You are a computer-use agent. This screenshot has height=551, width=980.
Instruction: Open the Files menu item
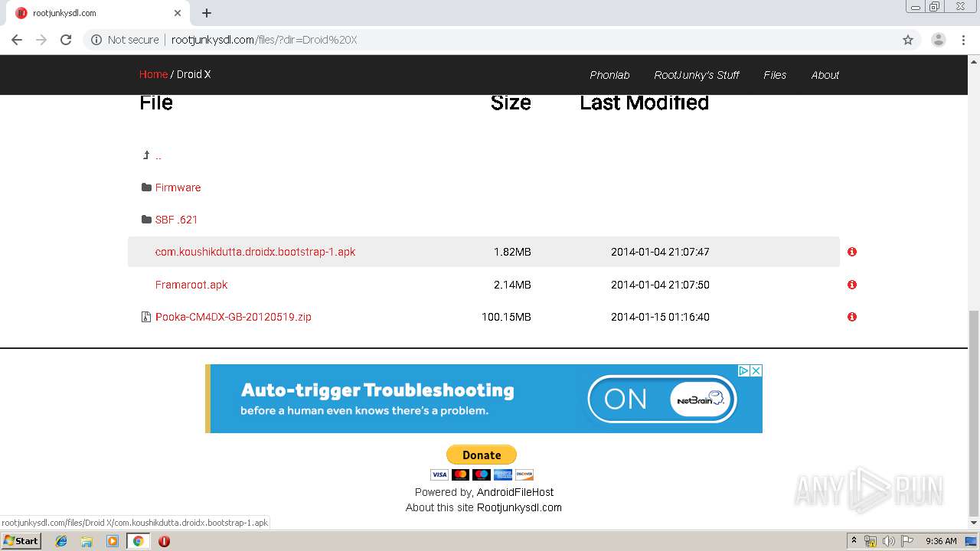coord(775,75)
